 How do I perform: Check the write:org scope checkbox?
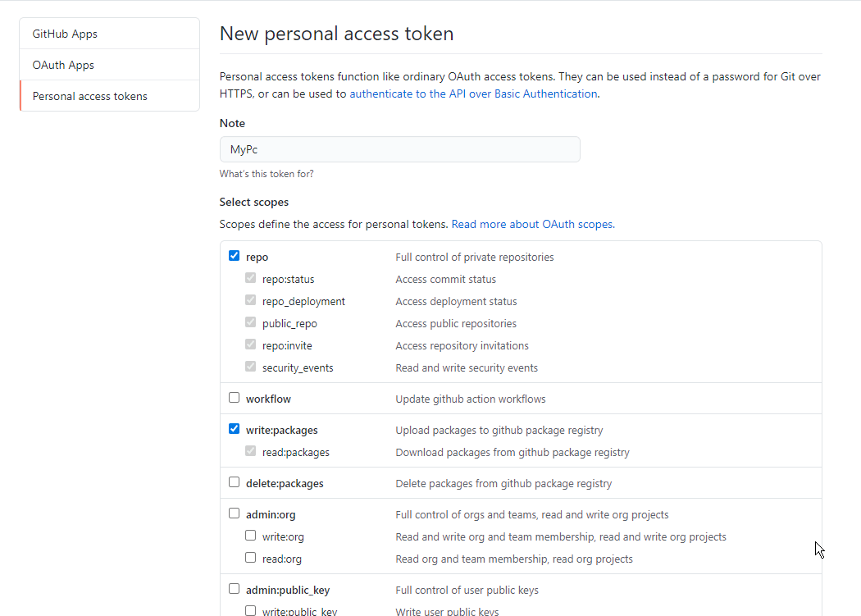pos(251,536)
